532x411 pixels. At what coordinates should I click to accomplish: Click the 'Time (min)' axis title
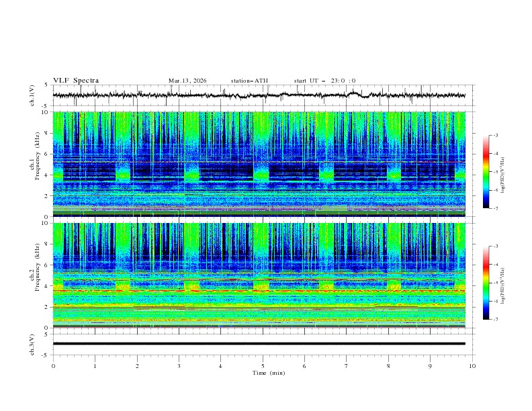pos(269,373)
